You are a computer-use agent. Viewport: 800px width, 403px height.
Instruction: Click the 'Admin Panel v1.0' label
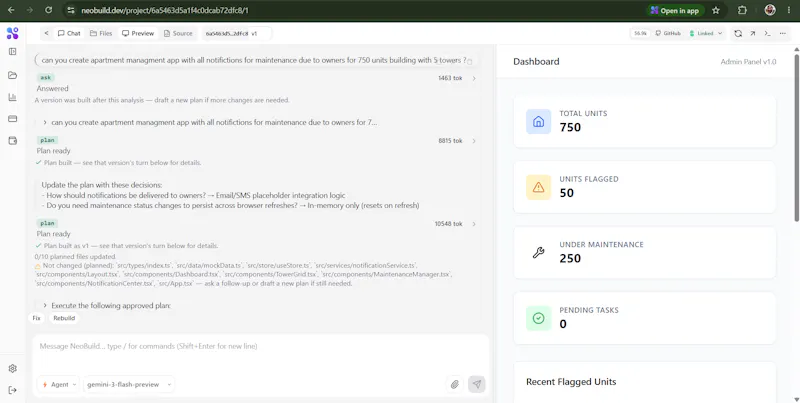(748, 62)
